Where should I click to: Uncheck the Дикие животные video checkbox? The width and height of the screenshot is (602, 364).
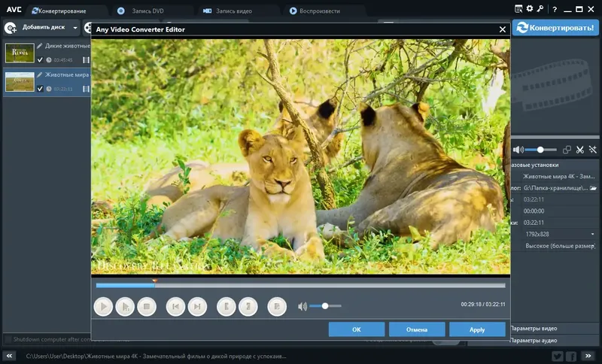(40, 59)
